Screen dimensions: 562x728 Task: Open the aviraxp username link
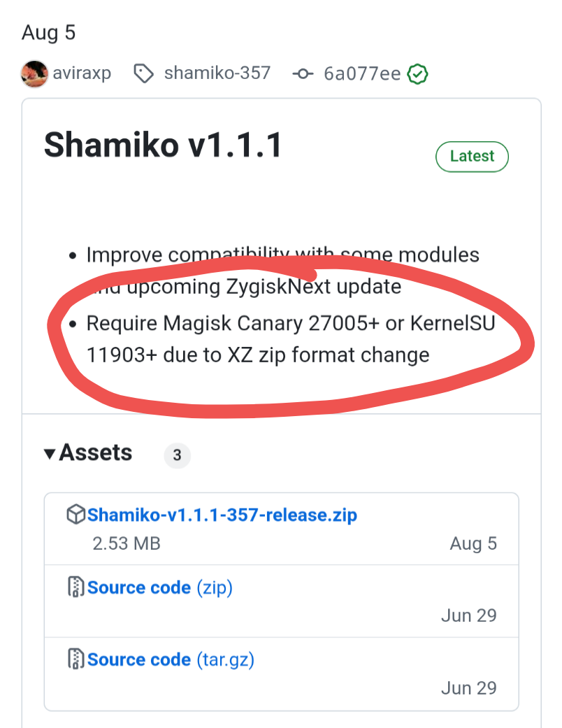coord(82,73)
